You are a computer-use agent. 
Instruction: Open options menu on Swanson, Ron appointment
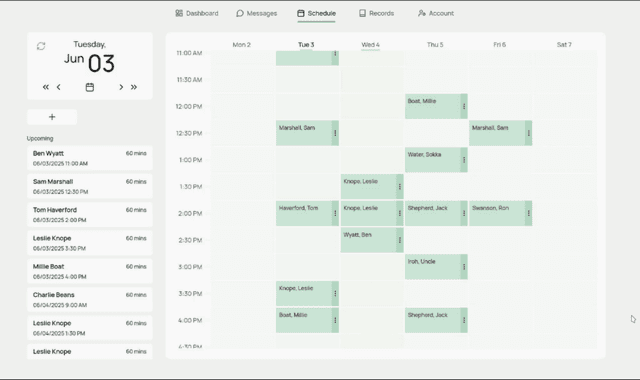click(529, 213)
